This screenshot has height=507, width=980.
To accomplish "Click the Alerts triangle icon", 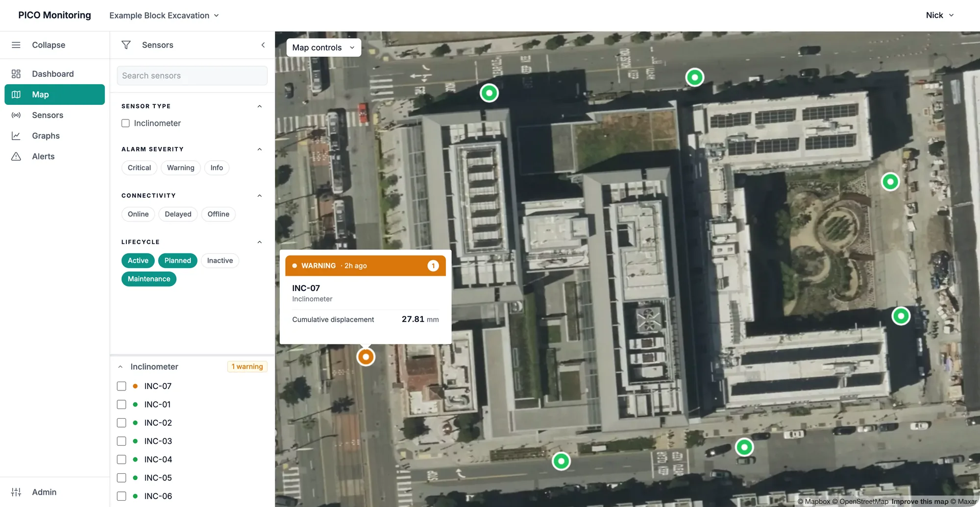I will pos(16,156).
